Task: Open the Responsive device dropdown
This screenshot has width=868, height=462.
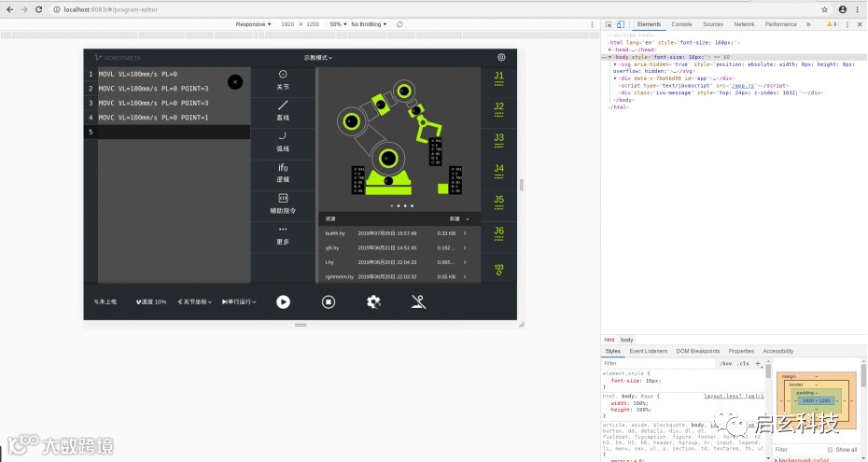Action: click(253, 24)
